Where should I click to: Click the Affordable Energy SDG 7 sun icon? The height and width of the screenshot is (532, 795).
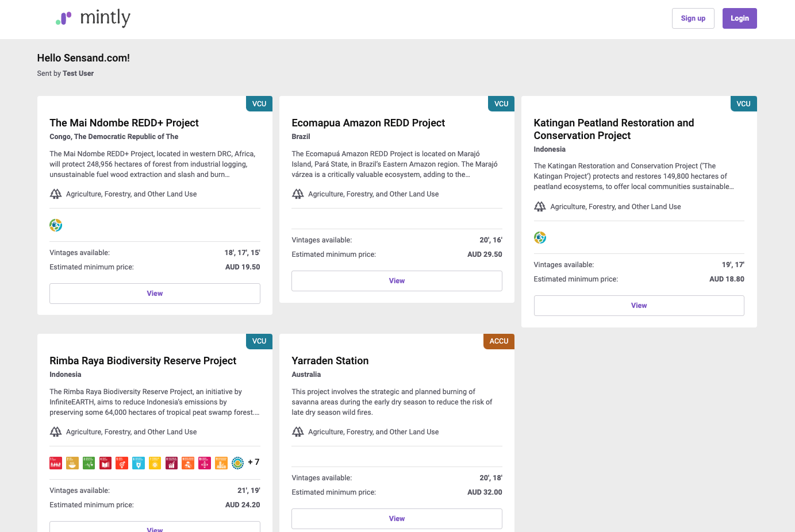click(x=155, y=463)
